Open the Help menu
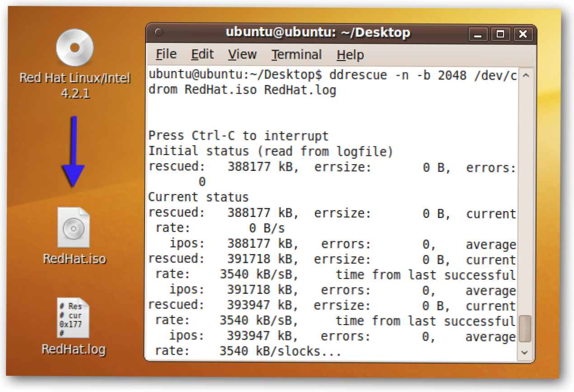 pyautogui.click(x=350, y=55)
